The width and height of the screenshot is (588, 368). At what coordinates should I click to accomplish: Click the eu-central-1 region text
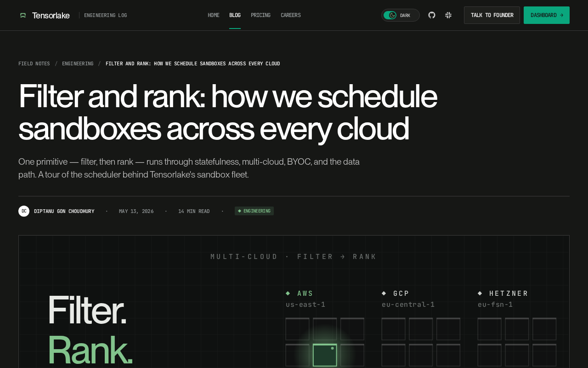click(x=408, y=305)
